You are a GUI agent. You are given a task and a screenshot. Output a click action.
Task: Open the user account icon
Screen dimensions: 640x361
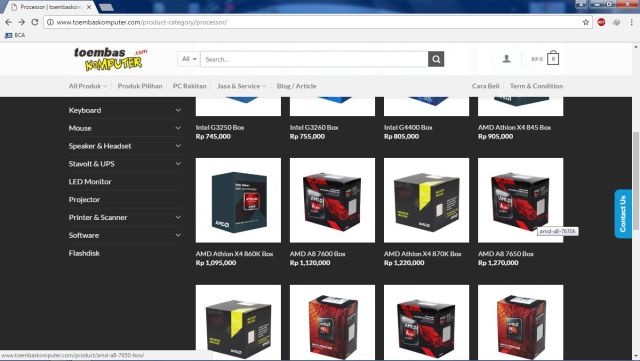click(x=507, y=59)
